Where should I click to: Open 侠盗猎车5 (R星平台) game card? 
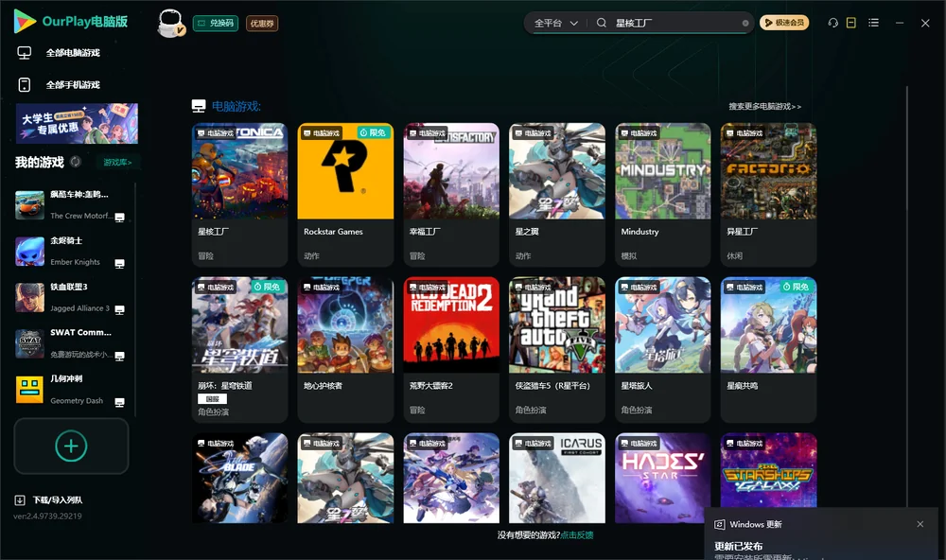[x=557, y=349]
